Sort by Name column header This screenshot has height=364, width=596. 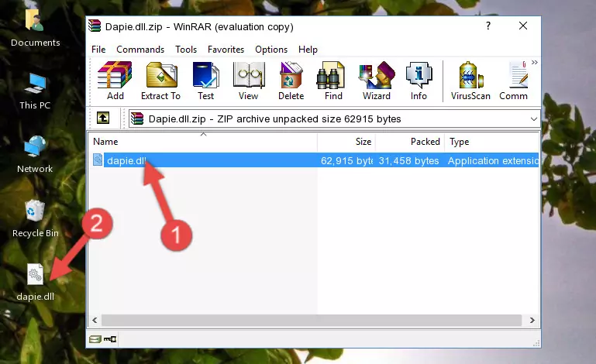203,142
